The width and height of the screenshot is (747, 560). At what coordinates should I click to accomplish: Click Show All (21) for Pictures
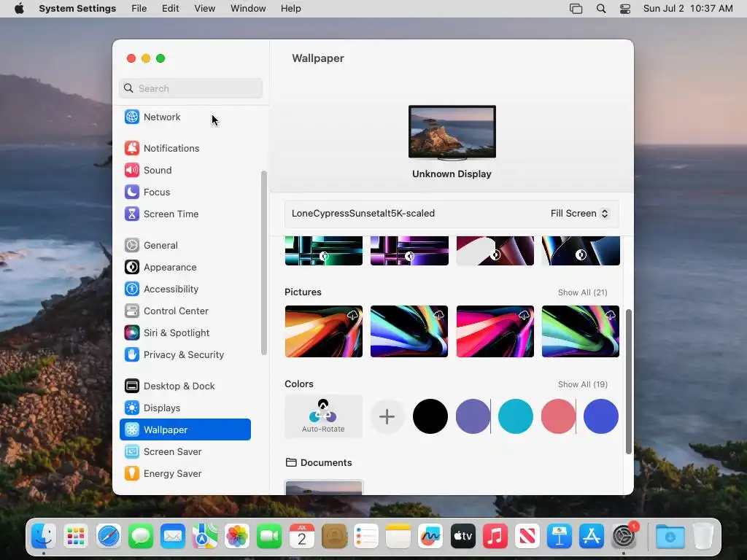pyautogui.click(x=582, y=292)
